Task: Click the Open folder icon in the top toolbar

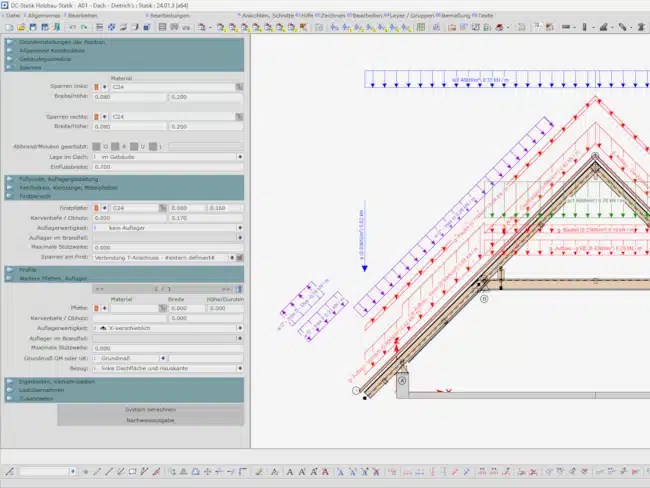Action: [21, 27]
